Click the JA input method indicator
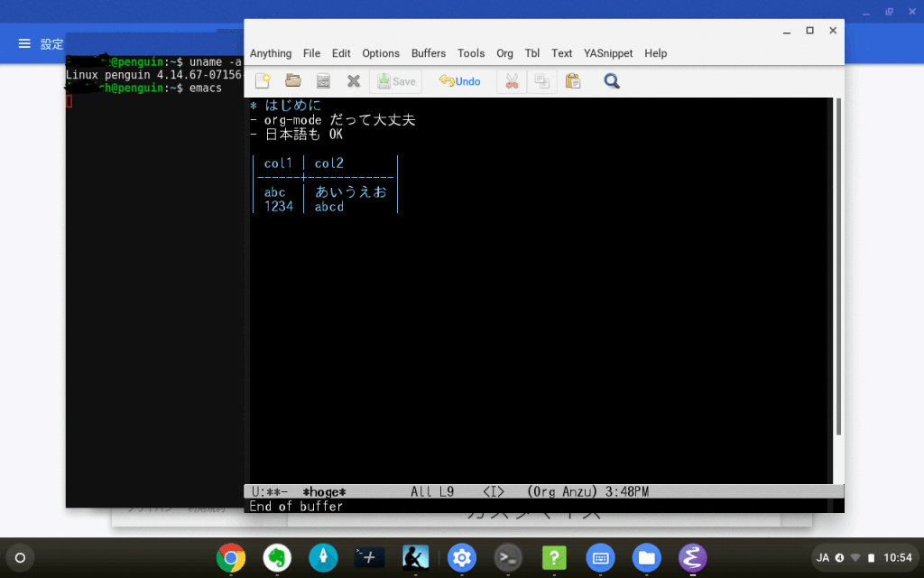Screen dimensions: 924x578 point(822,557)
